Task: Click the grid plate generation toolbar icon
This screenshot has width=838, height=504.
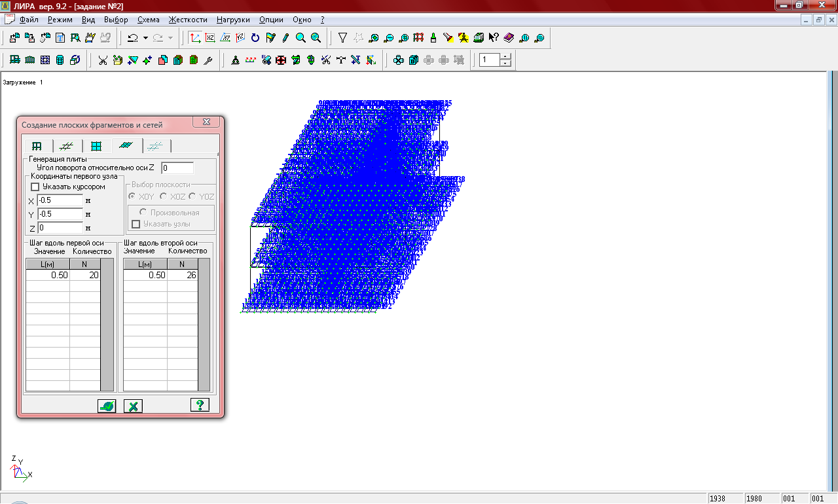Action: [x=45, y=60]
